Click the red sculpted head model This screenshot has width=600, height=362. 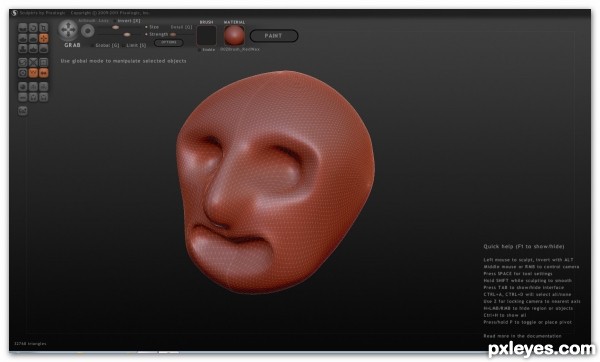276,182
